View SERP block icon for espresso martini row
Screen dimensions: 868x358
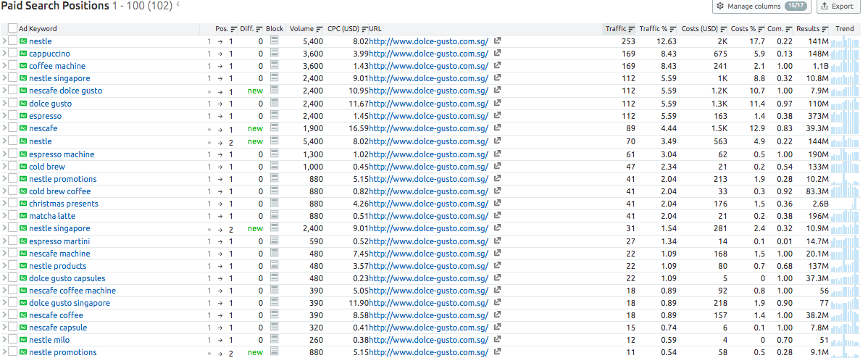pos(275,241)
